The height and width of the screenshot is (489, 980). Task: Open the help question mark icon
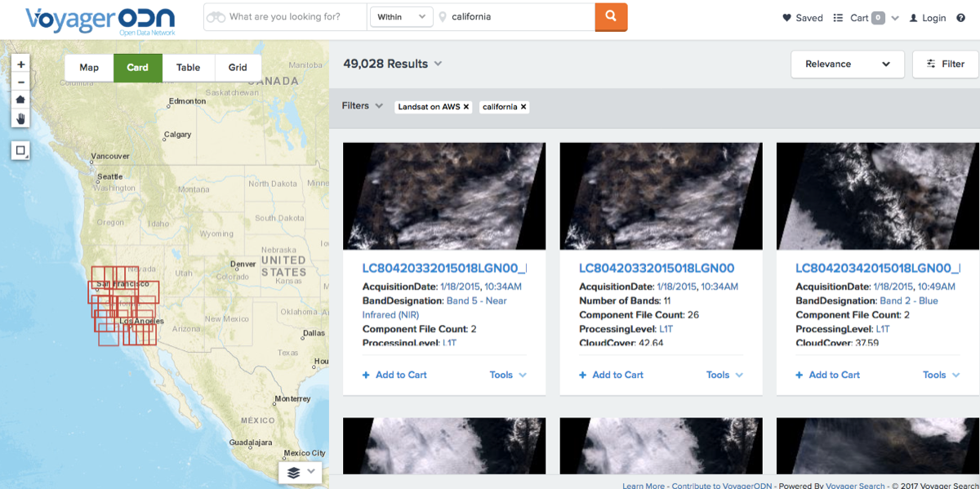(x=960, y=18)
